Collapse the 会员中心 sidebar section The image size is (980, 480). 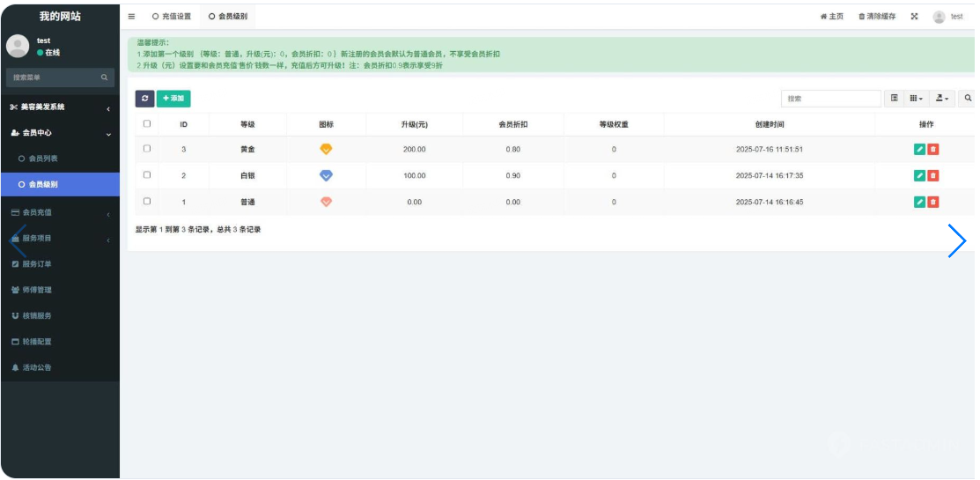pyautogui.click(x=60, y=134)
